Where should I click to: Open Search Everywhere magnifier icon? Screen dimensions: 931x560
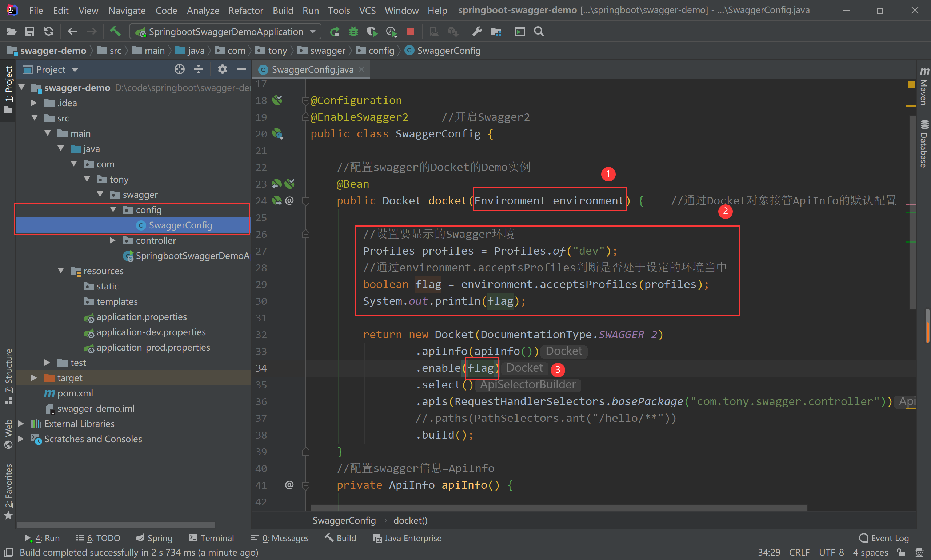pyautogui.click(x=539, y=31)
